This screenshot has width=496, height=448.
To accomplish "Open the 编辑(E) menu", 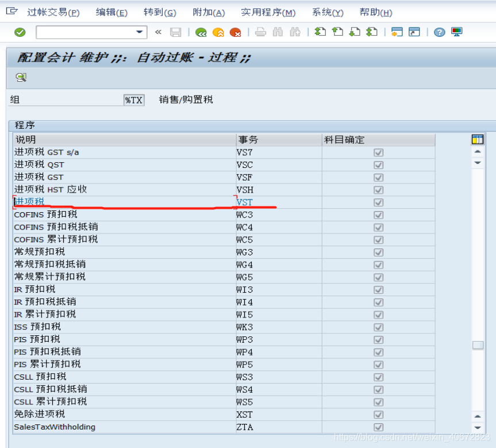I will point(111,12).
